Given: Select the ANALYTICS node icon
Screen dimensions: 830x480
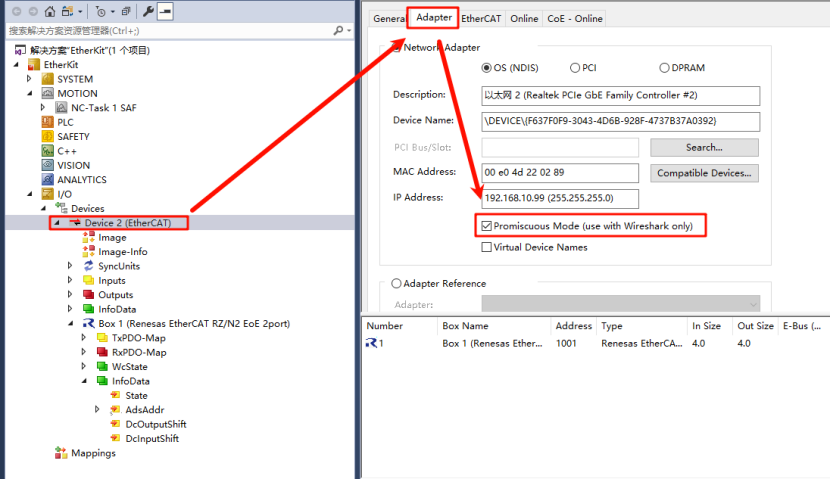Looking at the screenshot, I should 48,179.
